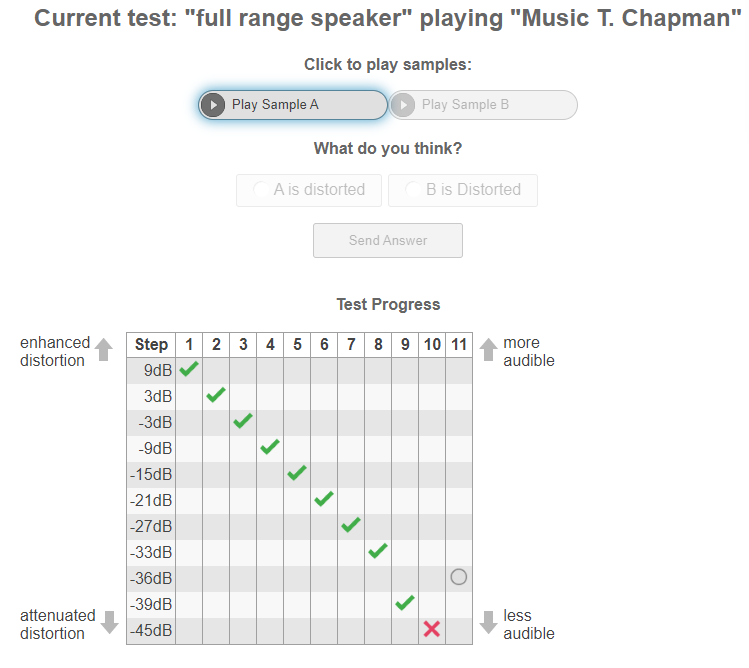Click the green checkmark at 9dB
Image resolution: width=749 pixels, height=668 pixels.
coord(189,369)
